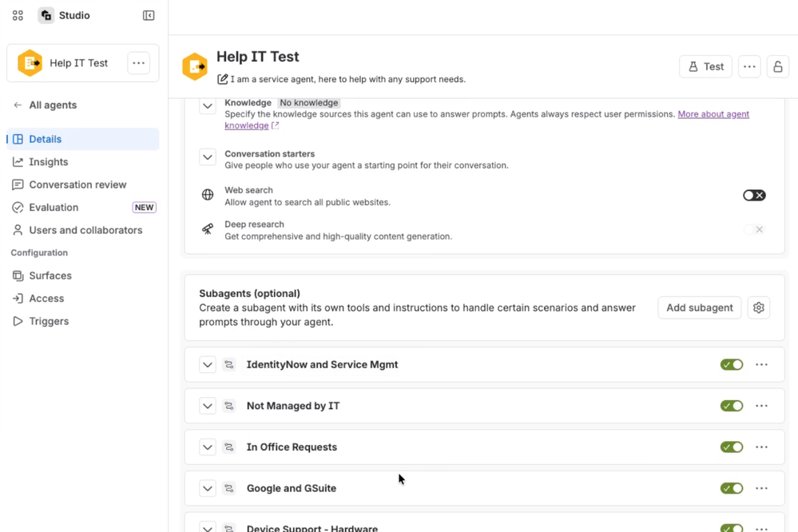Open Insights in the sidebar
798x532 pixels.
click(83, 162)
